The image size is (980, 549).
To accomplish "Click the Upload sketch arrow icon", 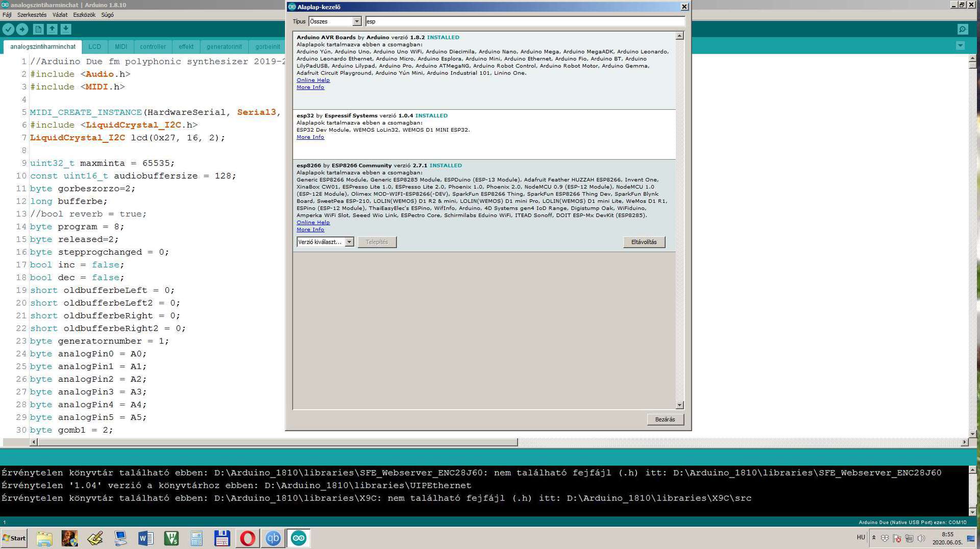I will click(x=22, y=30).
